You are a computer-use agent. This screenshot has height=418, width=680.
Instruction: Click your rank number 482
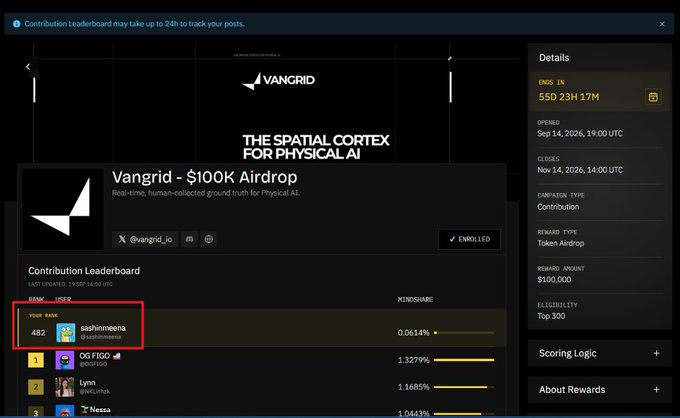point(38,333)
